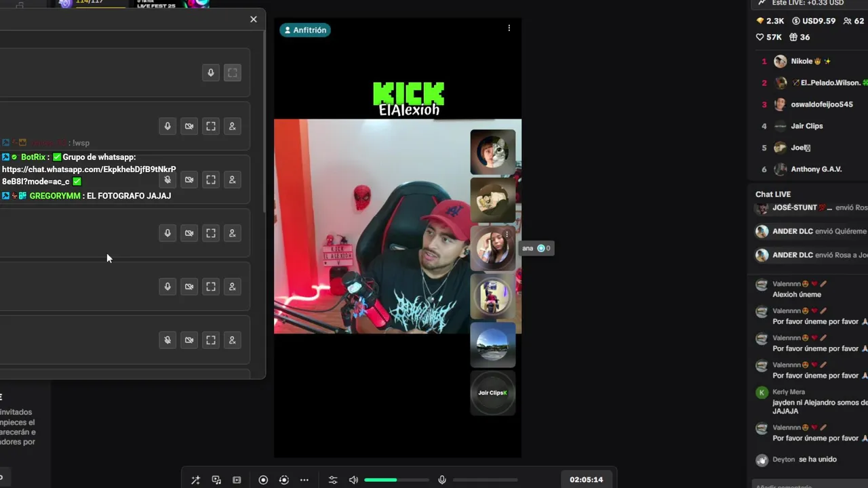Toggle the microphone icon in bottom toolbar

(442, 480)
